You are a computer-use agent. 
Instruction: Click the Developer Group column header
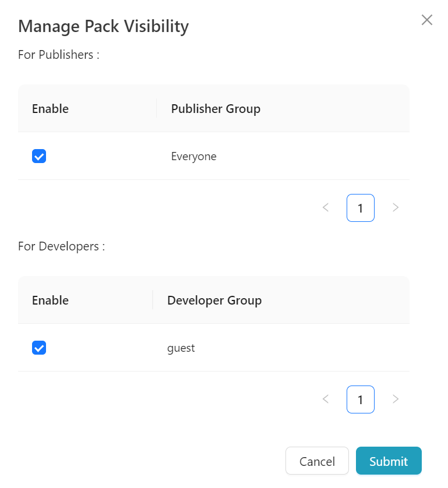point(214,300)
